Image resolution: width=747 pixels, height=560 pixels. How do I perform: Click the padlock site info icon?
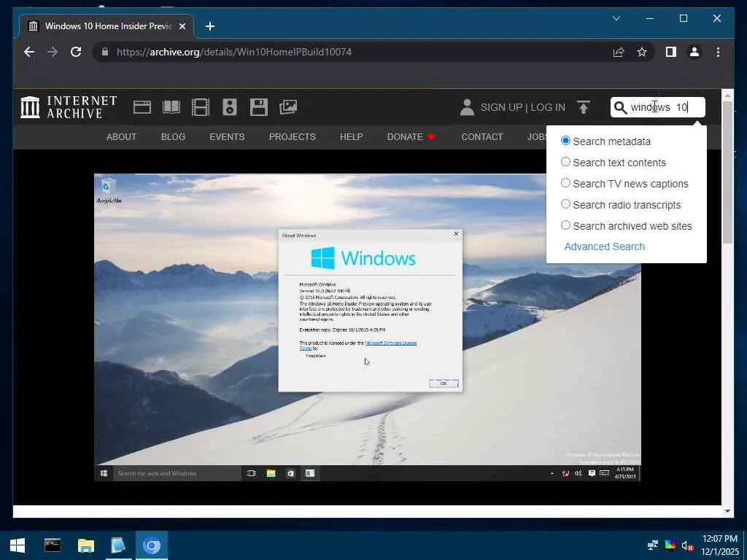point(105,52)
